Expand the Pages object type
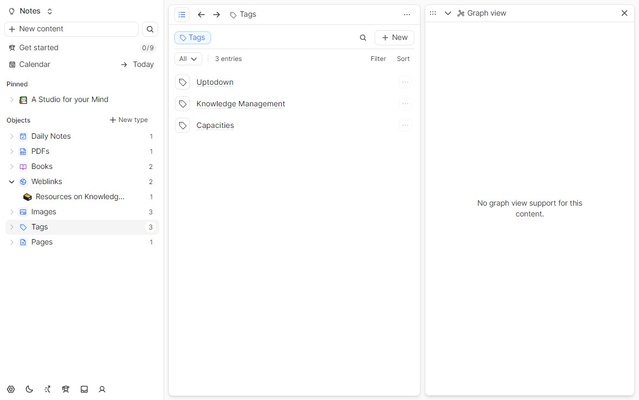The width and height of the screenshot is (639, 400). (x=11, y=242)
